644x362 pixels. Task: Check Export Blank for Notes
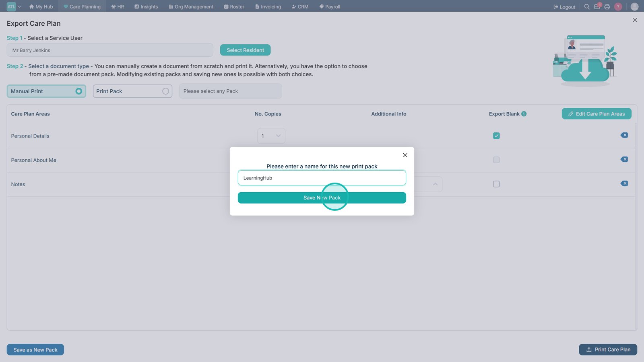(496, 184)
